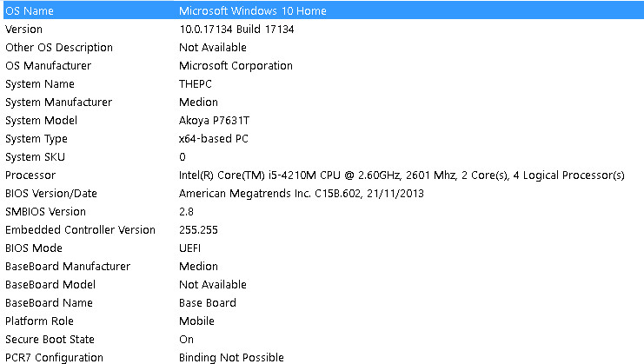Viewport: 644px width, 364px height.
Task: Click the value 'Microsoft Corporation'
Action: [236, 66]
